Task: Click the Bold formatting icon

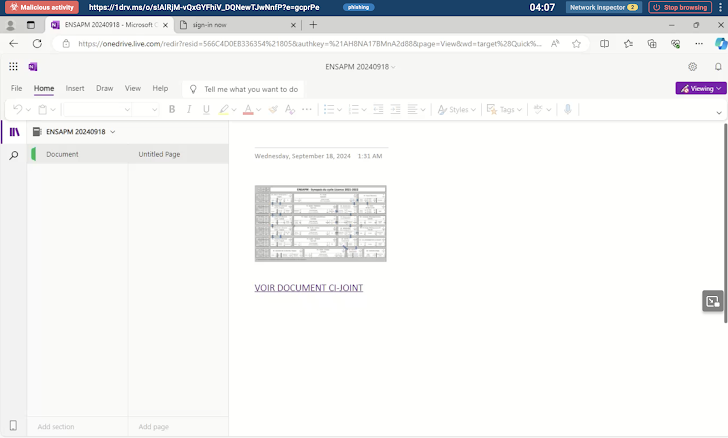Action: [x=172, y=109]
